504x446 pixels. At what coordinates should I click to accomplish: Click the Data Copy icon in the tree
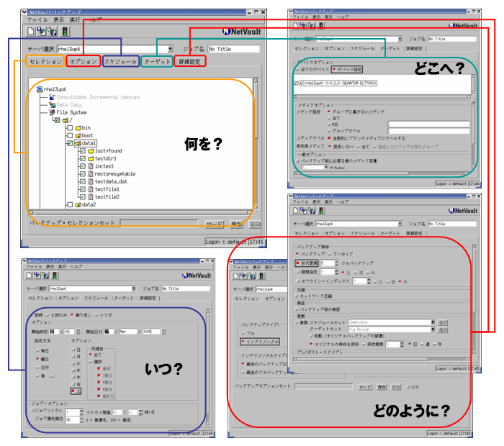click(x=52, y=104)
